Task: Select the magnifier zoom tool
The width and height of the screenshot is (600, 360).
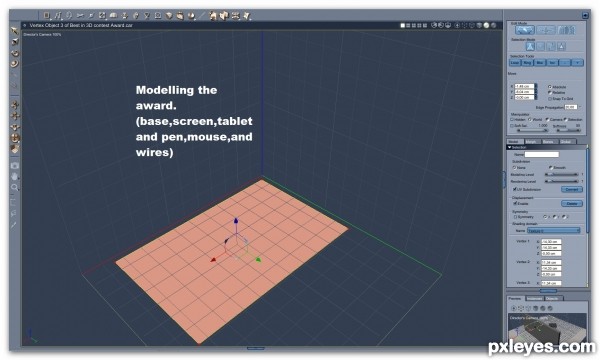Action: click(x=15, y=187)
